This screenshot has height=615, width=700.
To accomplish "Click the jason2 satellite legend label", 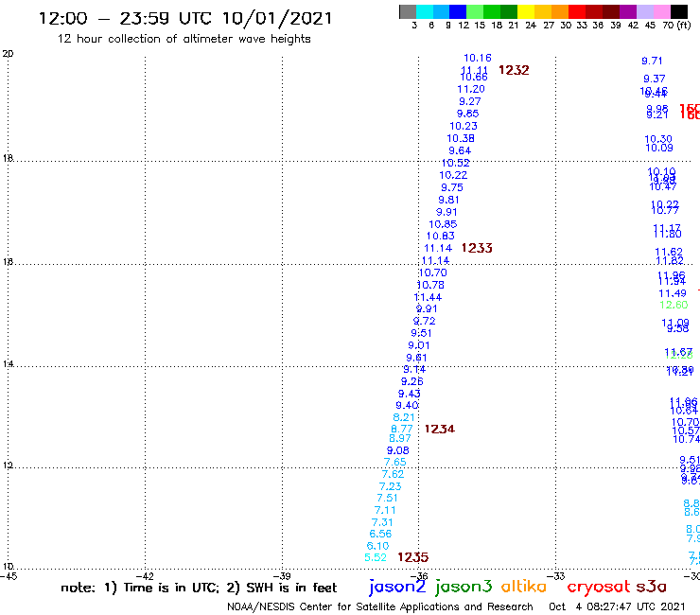I will 397,588.
